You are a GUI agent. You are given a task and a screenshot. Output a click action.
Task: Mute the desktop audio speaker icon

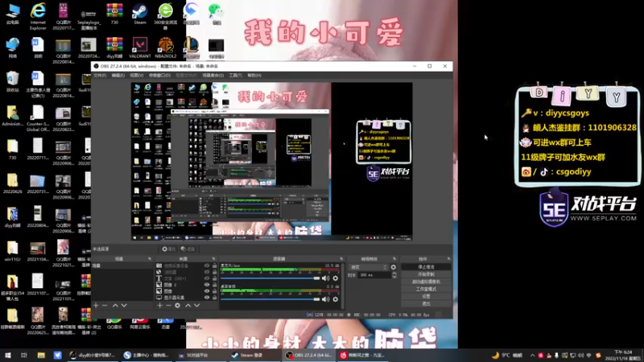[326, 299]
